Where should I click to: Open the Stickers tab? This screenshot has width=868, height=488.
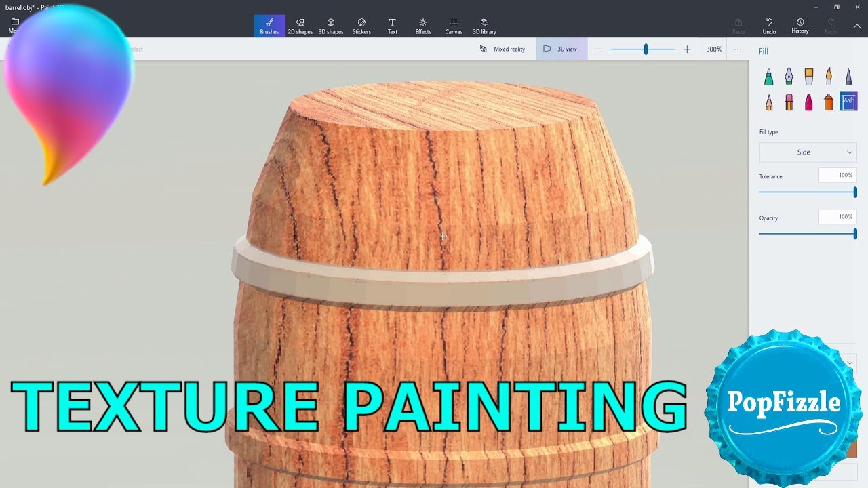coord(361,26)
